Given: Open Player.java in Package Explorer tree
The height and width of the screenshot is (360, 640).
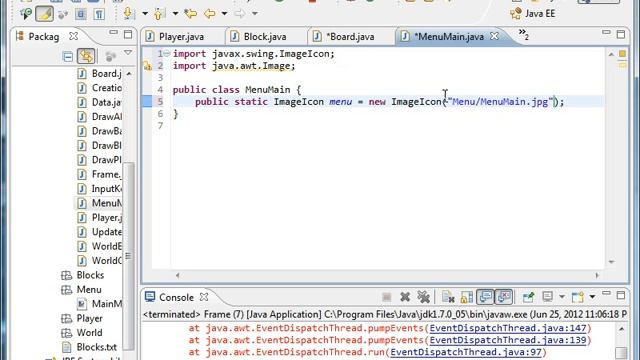Looking at the screenshot, I should tap(100, 218).
